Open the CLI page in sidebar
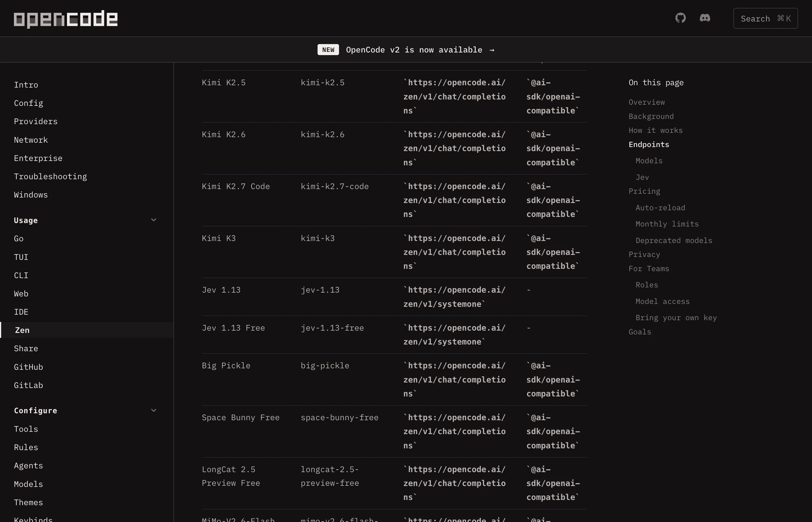 [x=21, y=275]
